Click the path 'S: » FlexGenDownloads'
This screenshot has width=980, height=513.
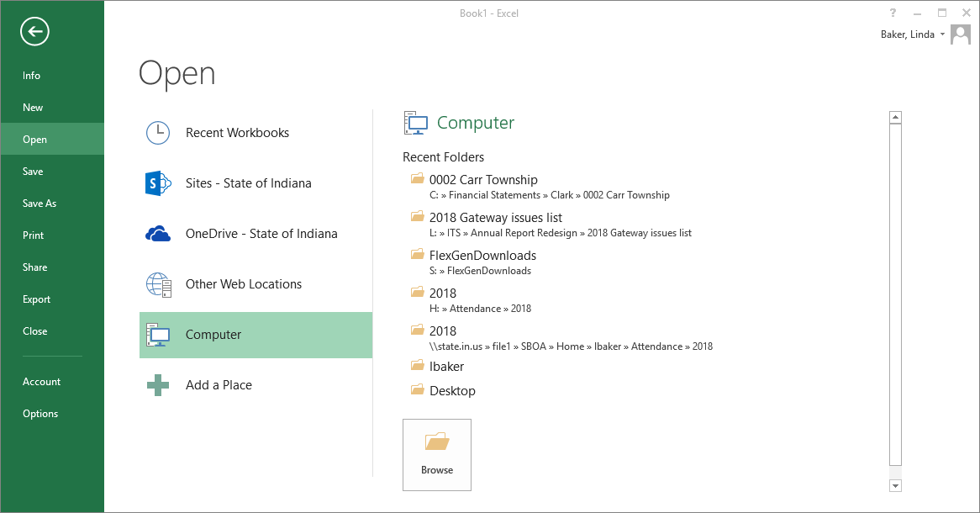point(480,271)
